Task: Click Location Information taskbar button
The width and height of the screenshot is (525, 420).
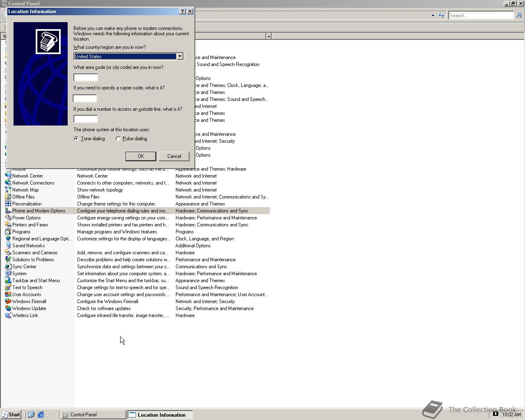Action: coord(160,415)
